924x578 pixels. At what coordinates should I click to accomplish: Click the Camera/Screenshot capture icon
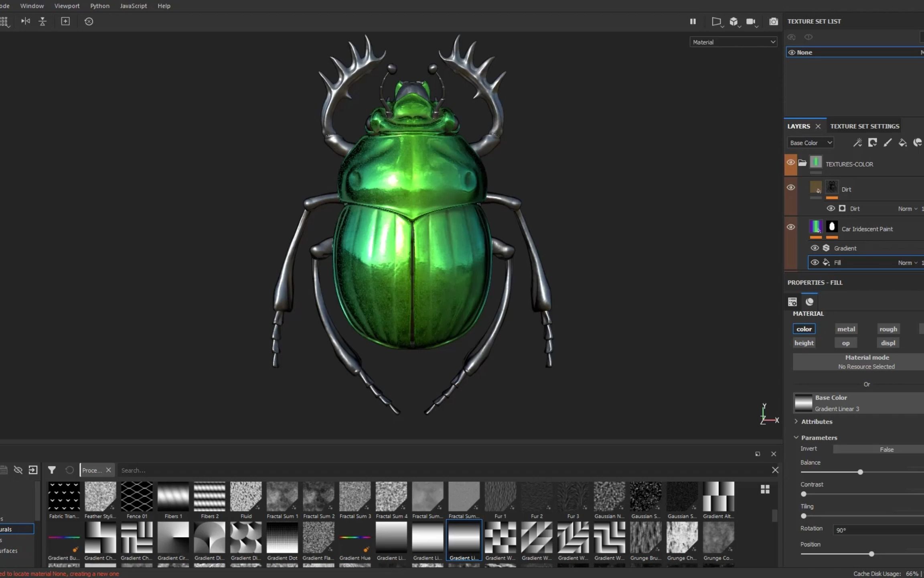(773, 21)
